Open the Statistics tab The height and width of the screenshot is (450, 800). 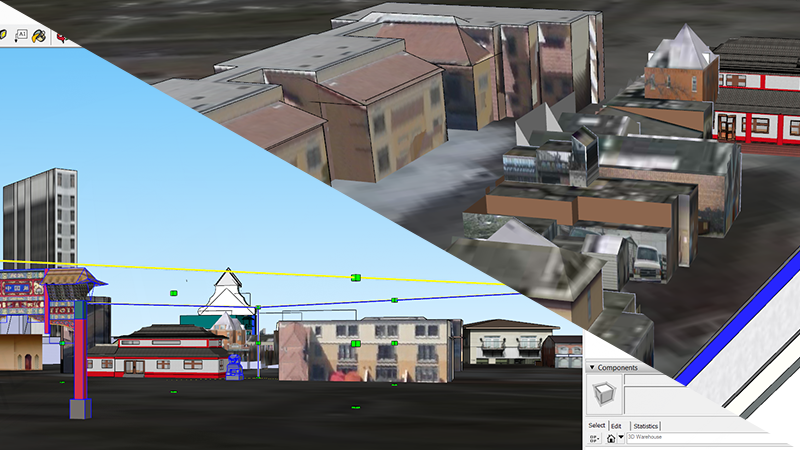pos(645,426)
